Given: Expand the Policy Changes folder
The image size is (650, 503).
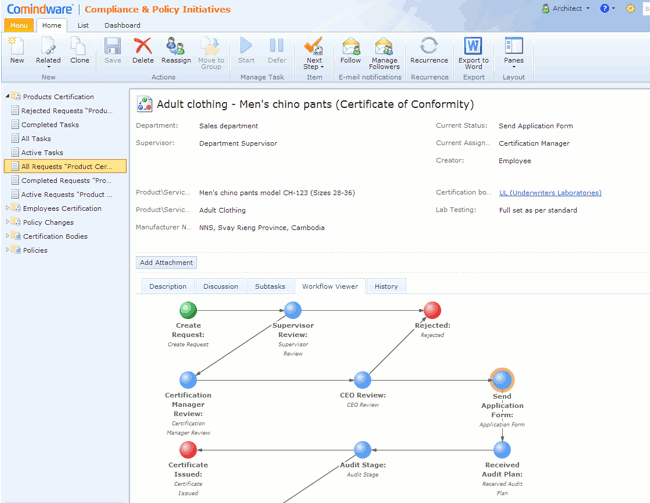Looking at the screenshot, I should 7,222.
